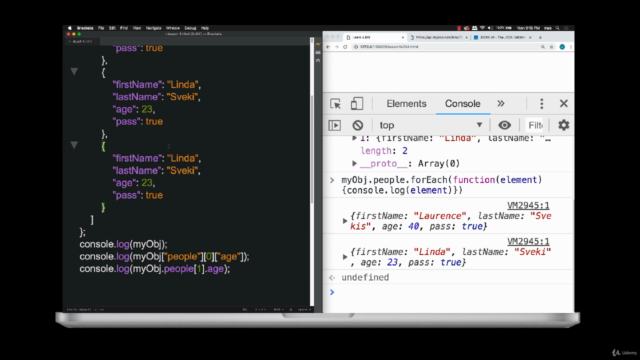Switch to the Console tab in DevTools
Image resolution: width=640 pixels, height=360 pixels.
(462, 104)
